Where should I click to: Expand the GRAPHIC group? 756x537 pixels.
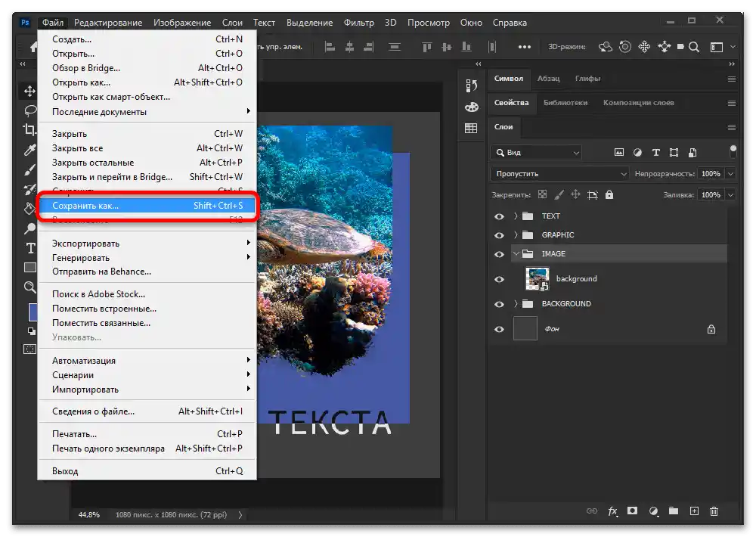pos(516,235)
